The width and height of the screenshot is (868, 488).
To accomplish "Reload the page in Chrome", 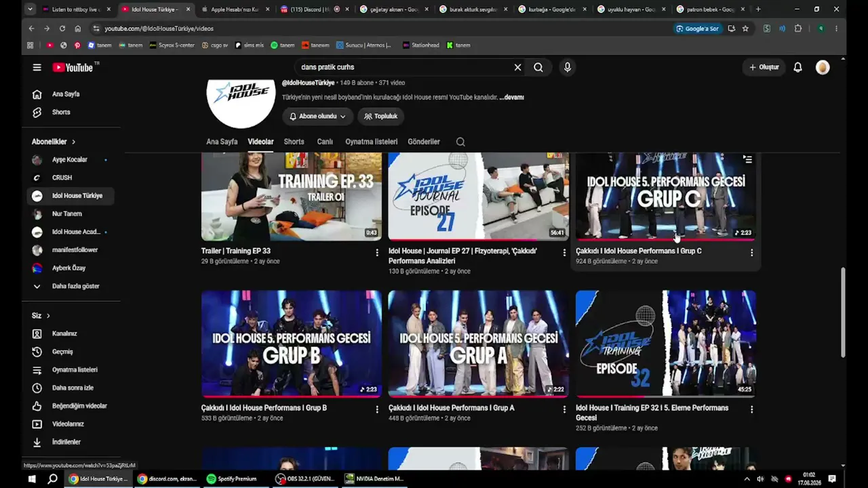I will (x=62, y=28).
